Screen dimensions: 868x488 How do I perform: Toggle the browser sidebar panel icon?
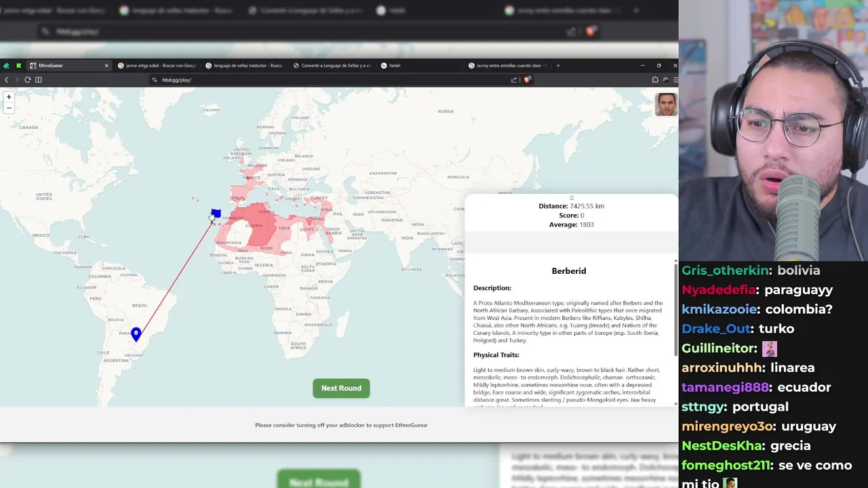(39, 80)
